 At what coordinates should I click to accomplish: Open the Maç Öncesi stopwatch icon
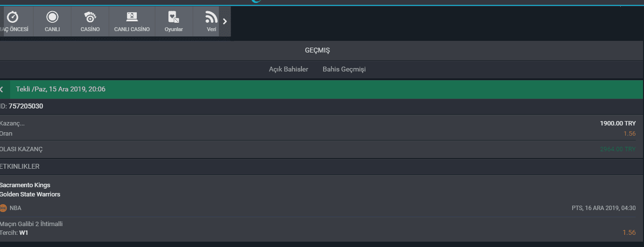13,18
